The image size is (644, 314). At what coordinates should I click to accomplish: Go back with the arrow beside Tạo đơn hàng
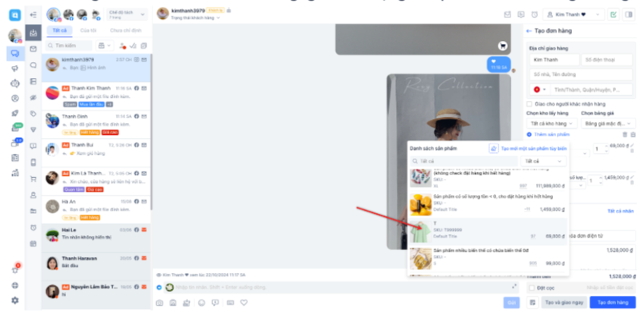(529, 31)
